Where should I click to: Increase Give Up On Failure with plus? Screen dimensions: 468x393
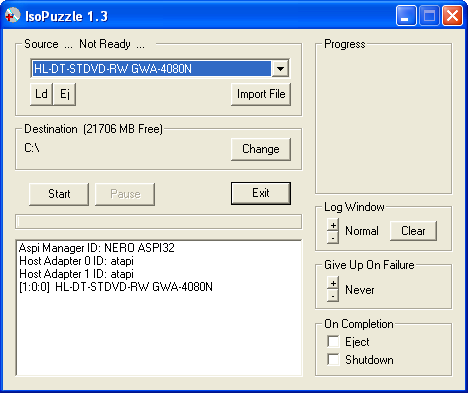click(333, 283)
